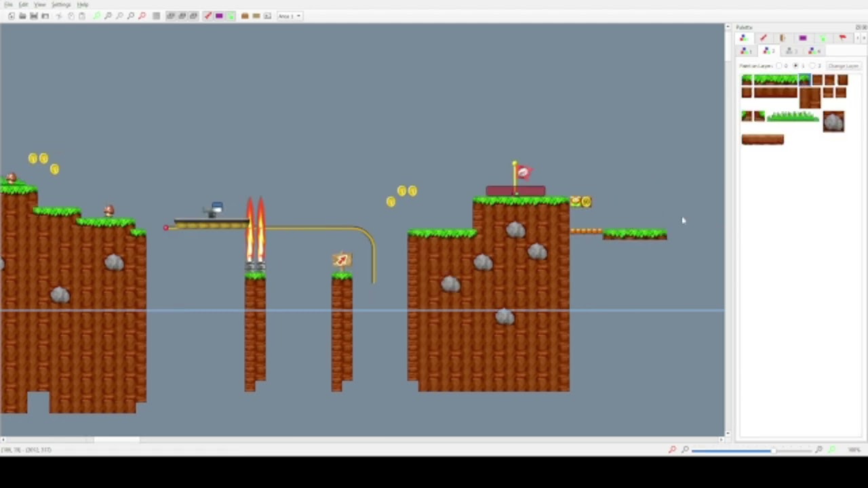Pick the green grass bush tile in the palette
This screenshot has width=868, height=488.
[793, 117]
